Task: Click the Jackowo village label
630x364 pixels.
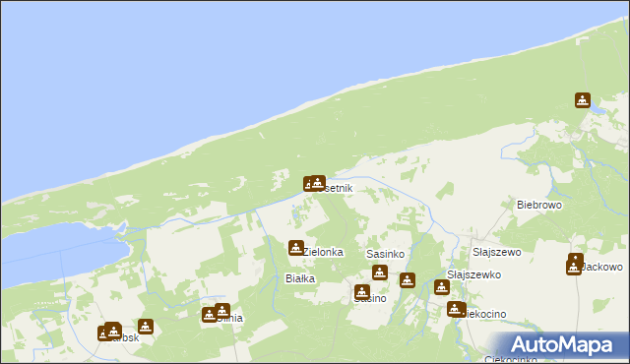Action: tap(602, 267)
